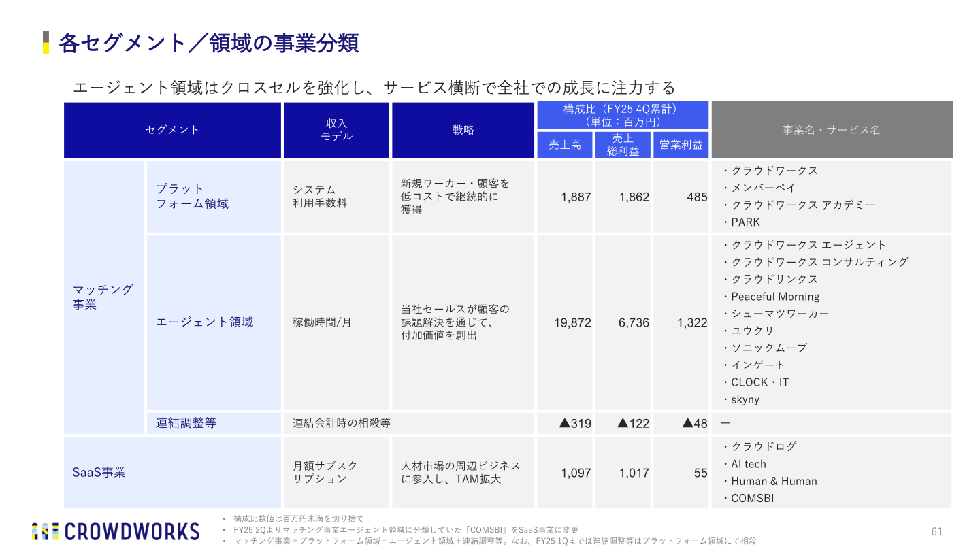Image resolution: width=980 pixels, height=551 pixels.
Task: Click the プラットフォーム領域 cell
Action: [214, 197]
